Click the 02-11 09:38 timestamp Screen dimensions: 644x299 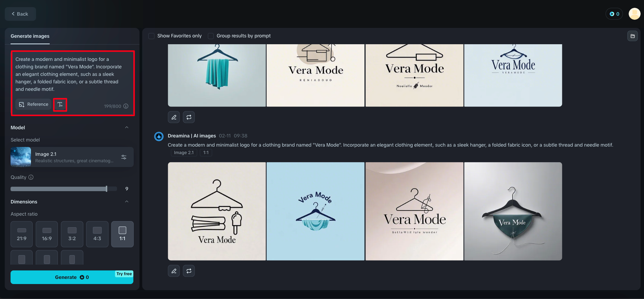click(x=233, y=136)
